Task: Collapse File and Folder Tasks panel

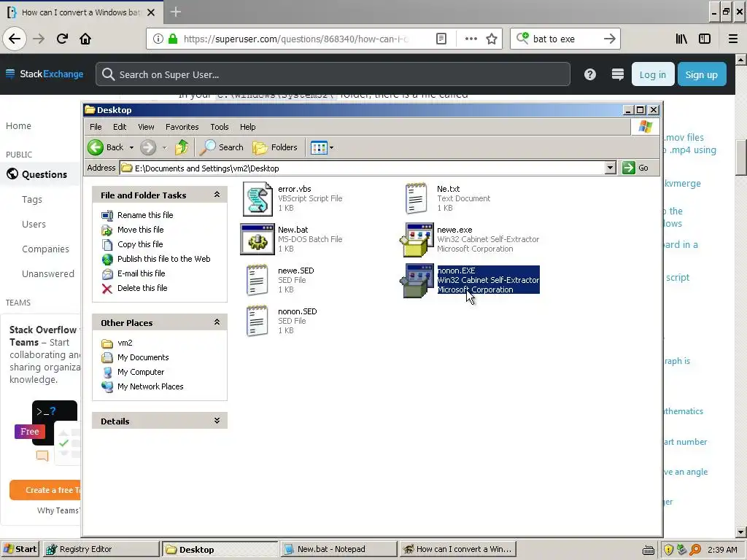Action: coord(217,195)
